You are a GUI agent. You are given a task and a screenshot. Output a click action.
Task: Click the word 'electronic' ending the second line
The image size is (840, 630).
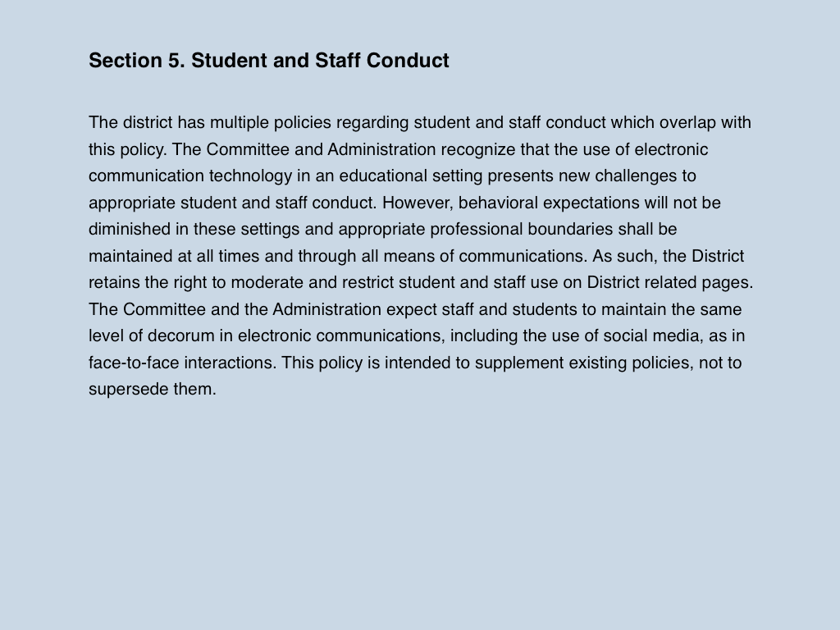tap(671, 149)
